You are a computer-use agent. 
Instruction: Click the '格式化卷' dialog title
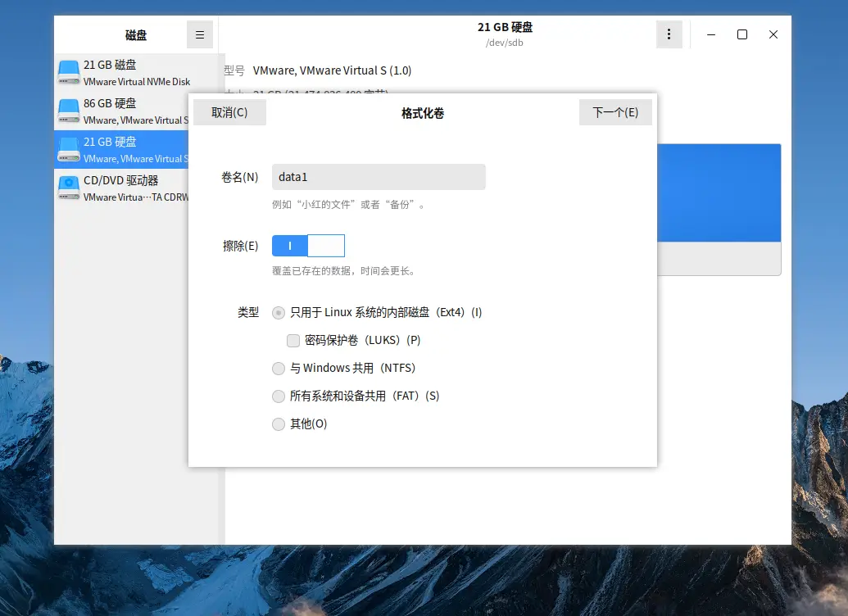423,113
